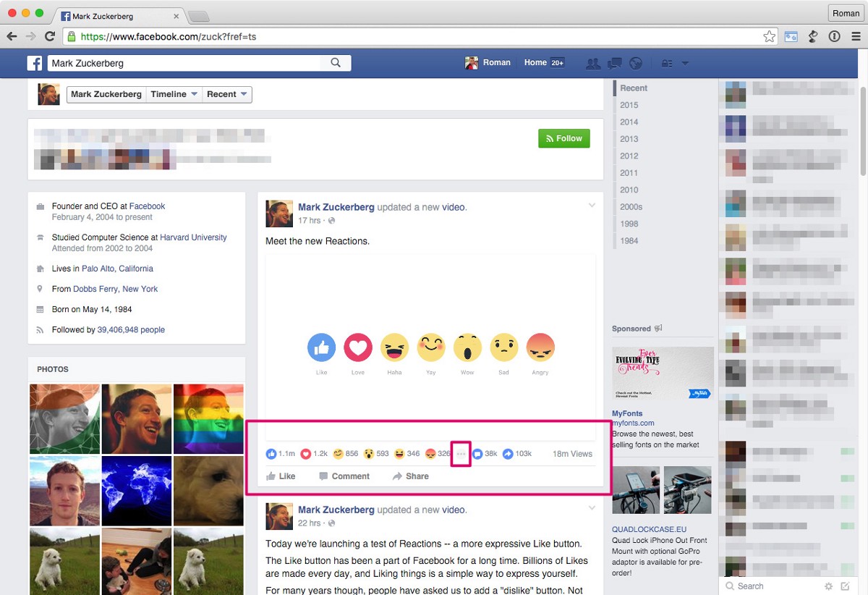Go to Home in the Facebook top bar

coord(535,63)
